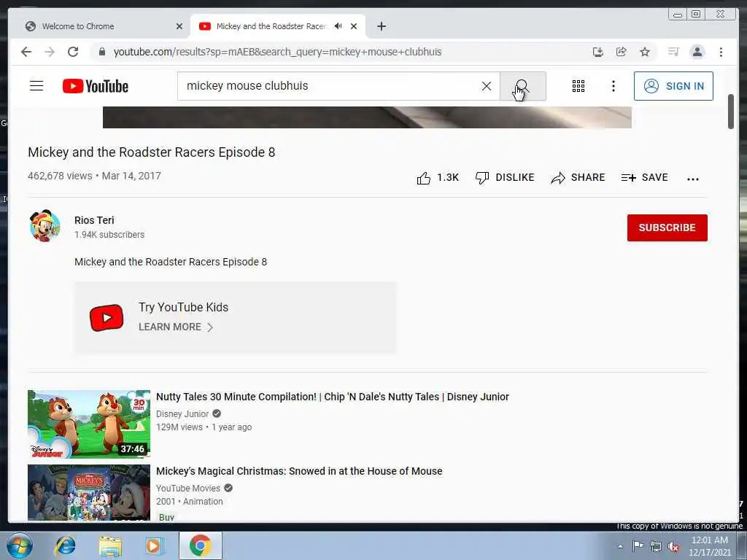Screen dimensions: 747x560
Task: Open Windows Media Player from the taskbar
Action: pos(155,545)
